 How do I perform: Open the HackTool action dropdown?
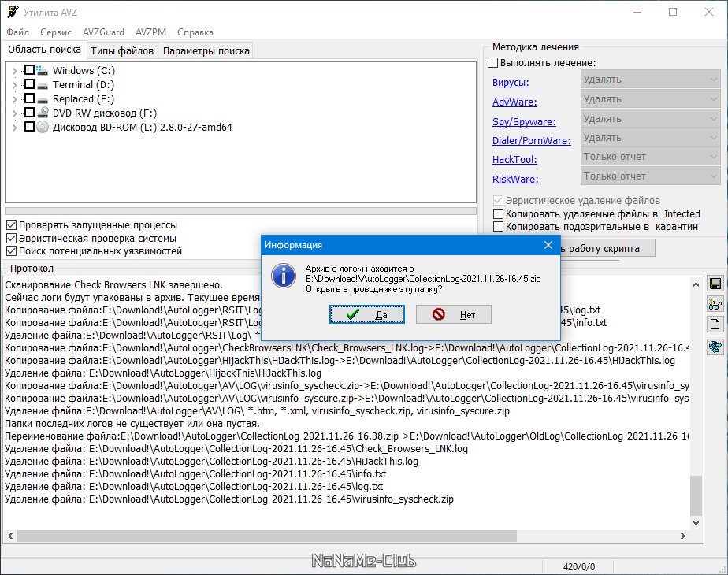tap(651, 157)
